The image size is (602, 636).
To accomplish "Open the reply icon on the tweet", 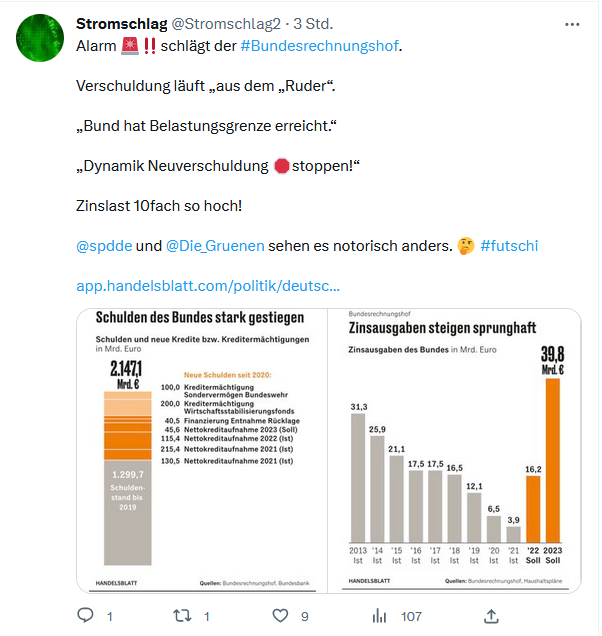I will pos(86,615).
